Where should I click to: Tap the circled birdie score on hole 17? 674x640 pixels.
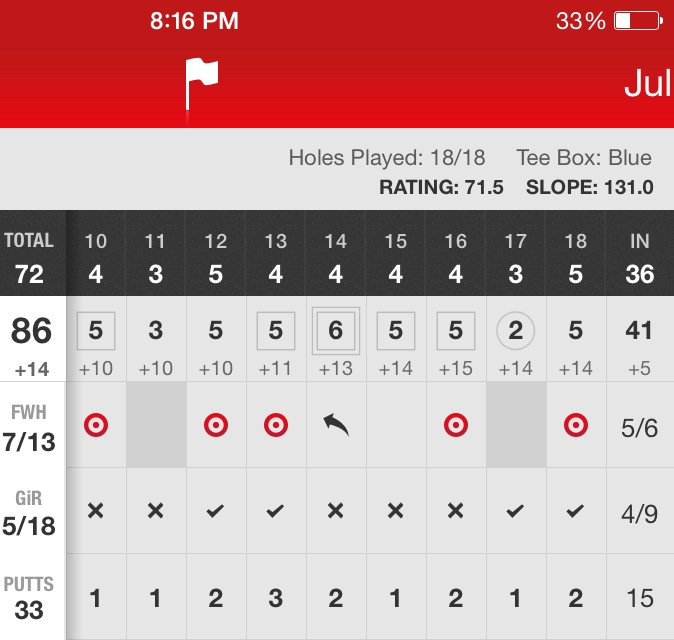tap(516, 331)
